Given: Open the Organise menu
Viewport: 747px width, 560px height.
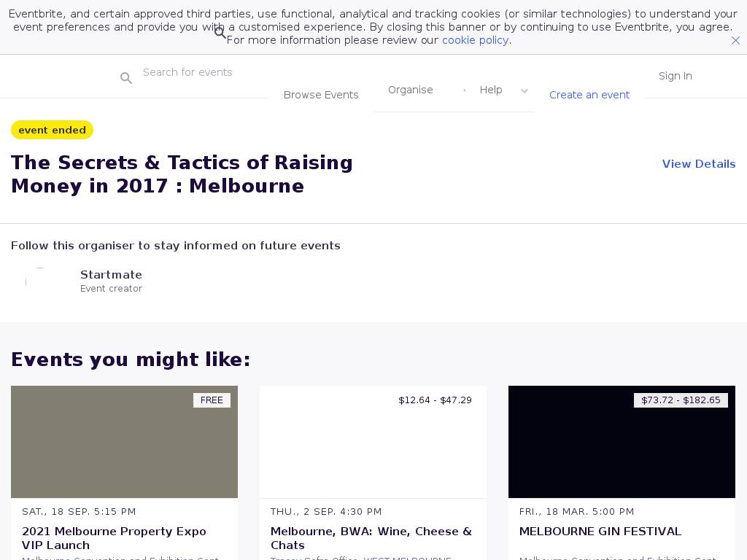Looking at the screenshot, I should tap(410, 90).
